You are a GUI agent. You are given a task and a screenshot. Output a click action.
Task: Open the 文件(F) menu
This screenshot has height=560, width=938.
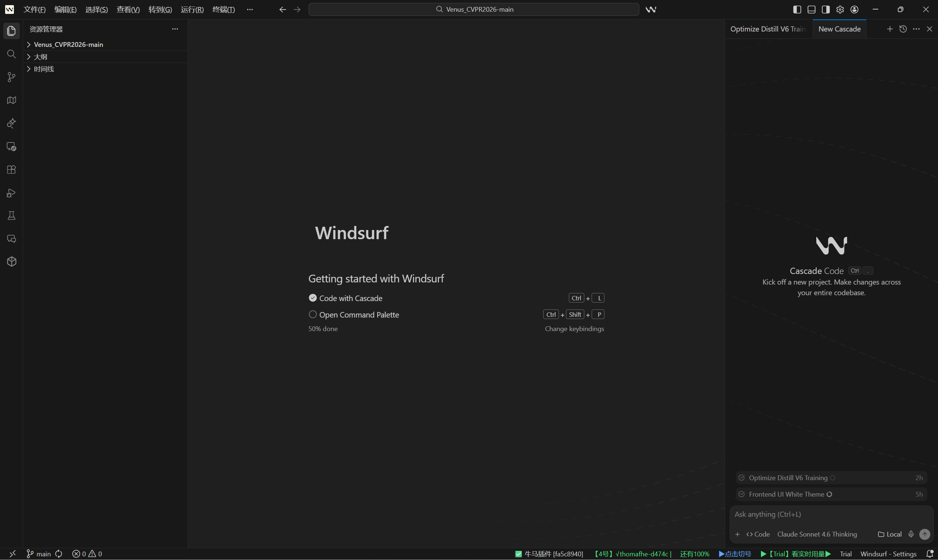(34, 10)
